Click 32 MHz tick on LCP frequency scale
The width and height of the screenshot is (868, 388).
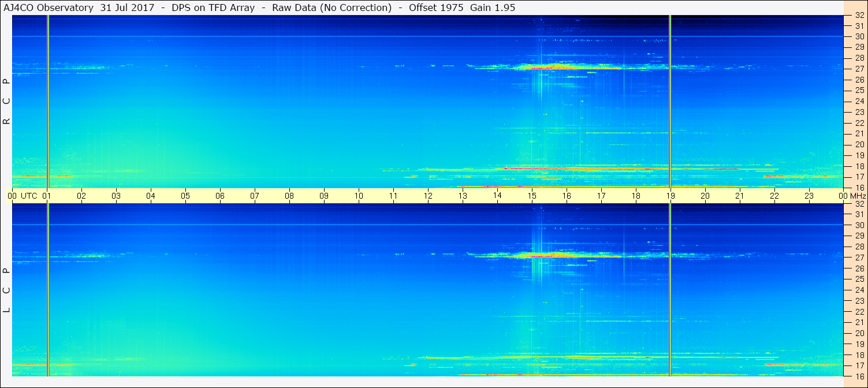click(859, 204)
